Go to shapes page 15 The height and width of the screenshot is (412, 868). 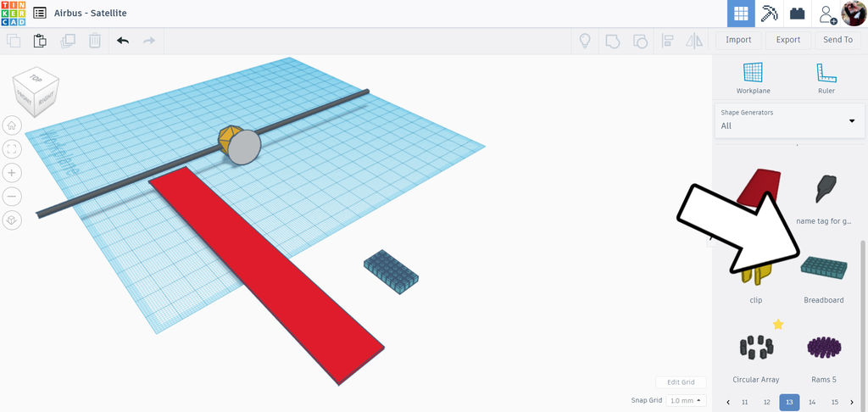tap(835, 402)
